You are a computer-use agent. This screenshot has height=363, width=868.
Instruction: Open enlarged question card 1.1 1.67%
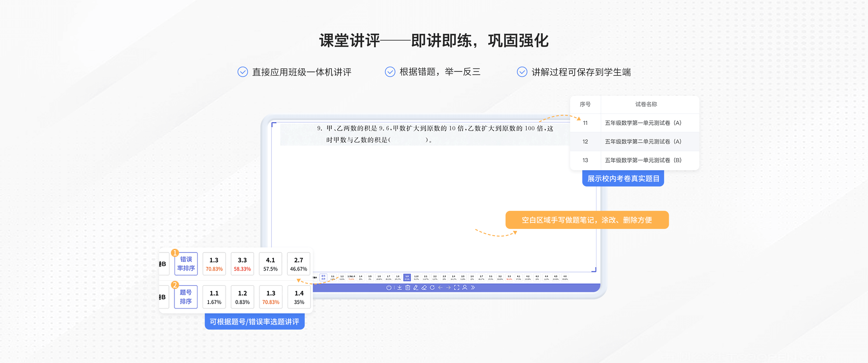[214, 297]
